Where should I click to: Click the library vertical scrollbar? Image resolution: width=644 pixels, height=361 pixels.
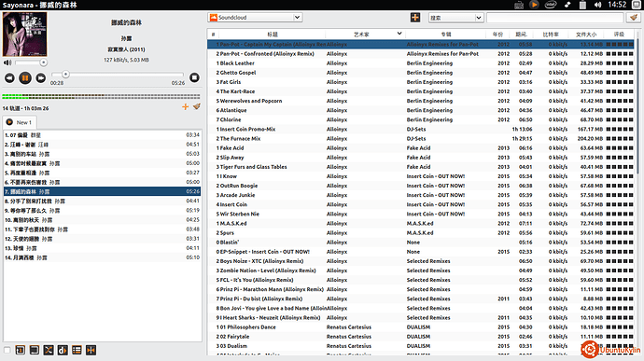(637, 106)
